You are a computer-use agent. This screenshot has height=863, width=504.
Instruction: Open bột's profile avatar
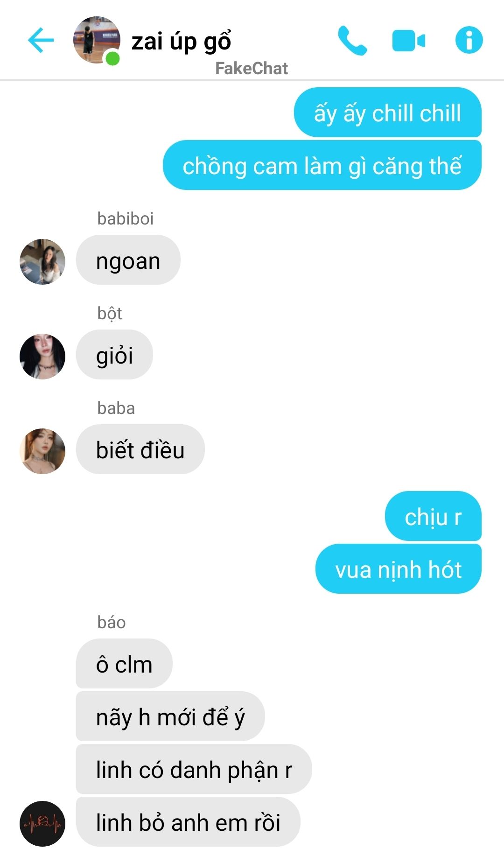tap(42, 356)
